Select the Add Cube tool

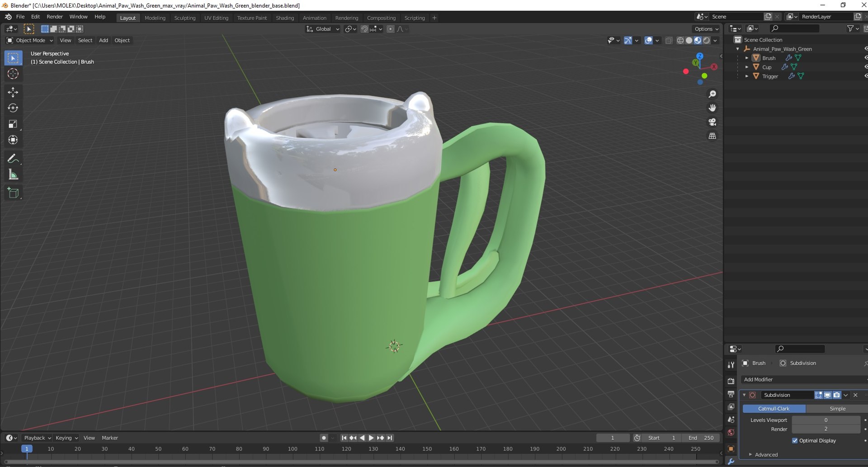[13, 193]
